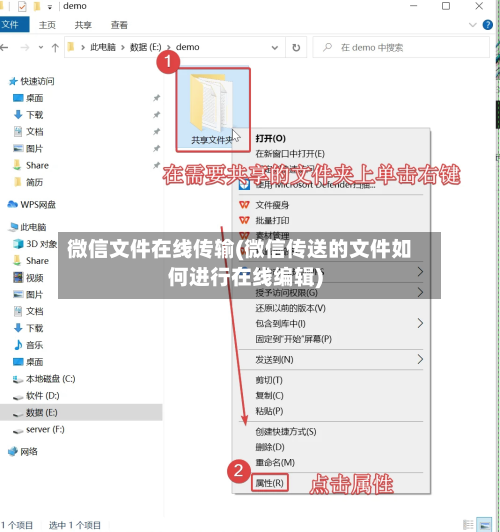
Task: Choose 粘贴(P) in context menu
Action: (269, 411)
